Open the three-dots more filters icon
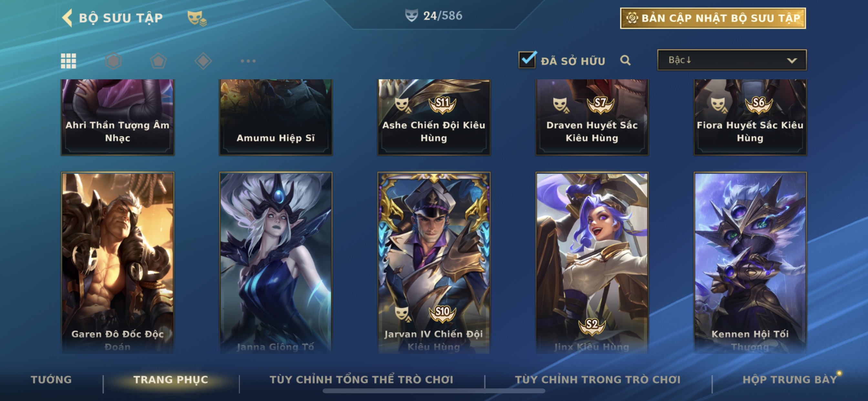The image size is (868, 401). 248,61
